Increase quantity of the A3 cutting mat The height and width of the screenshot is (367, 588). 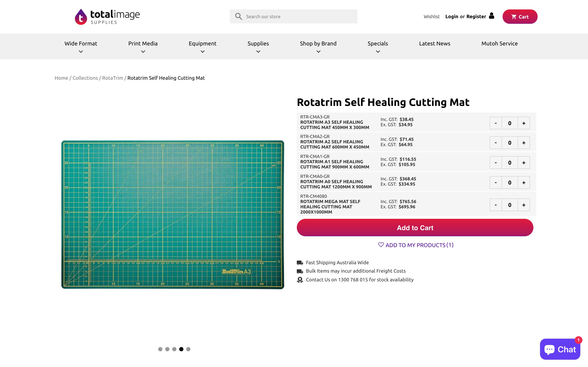(x=524, y=123)
